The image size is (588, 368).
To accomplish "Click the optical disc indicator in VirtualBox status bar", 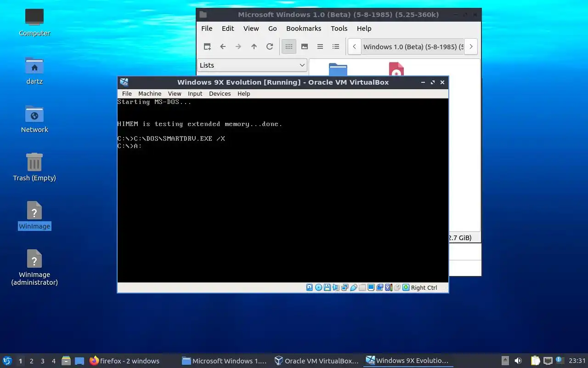I will (x=318, y=287).
